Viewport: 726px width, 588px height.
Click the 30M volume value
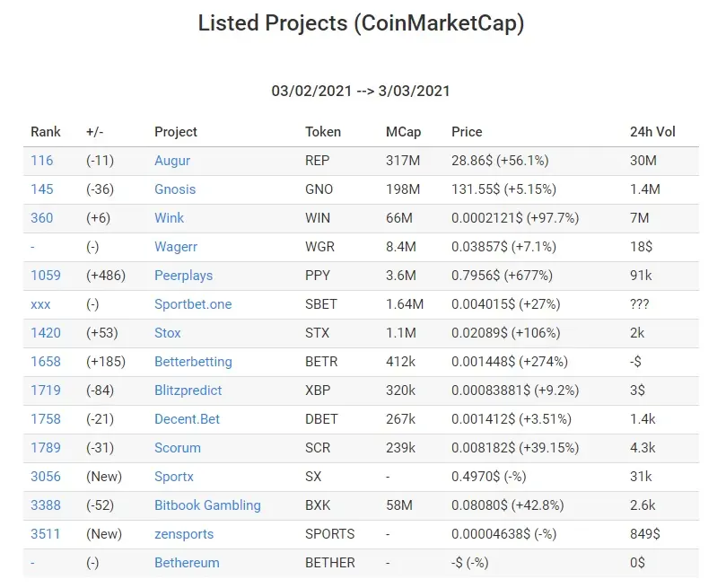[643, 161]
